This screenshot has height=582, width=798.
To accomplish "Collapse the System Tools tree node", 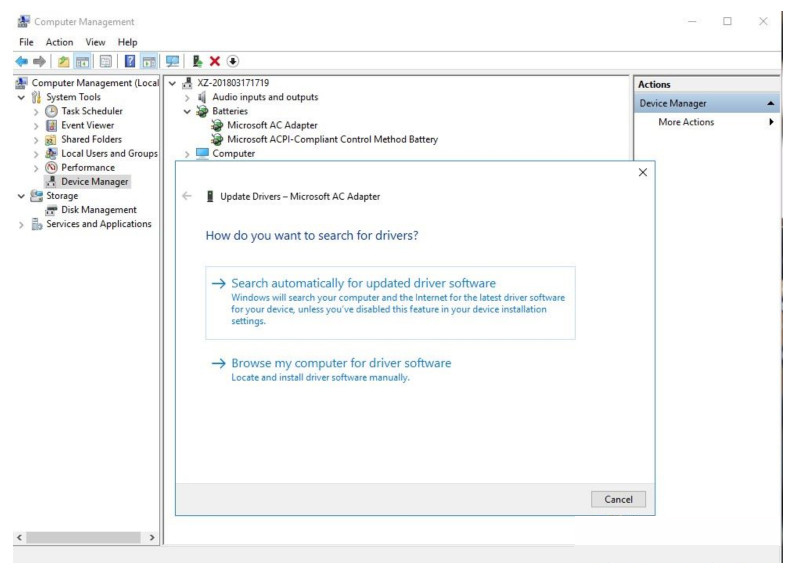I will [x=22, y=98].
